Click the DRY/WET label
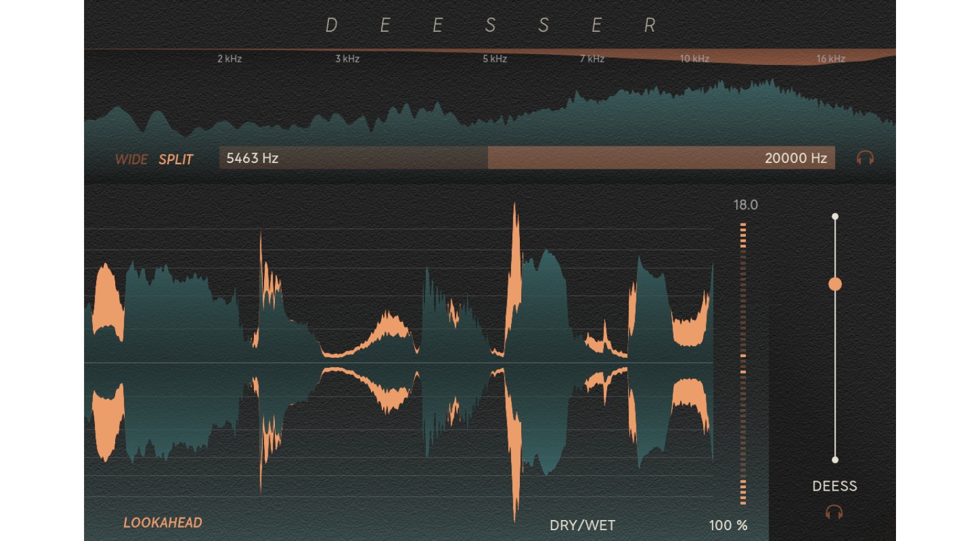 582,525
